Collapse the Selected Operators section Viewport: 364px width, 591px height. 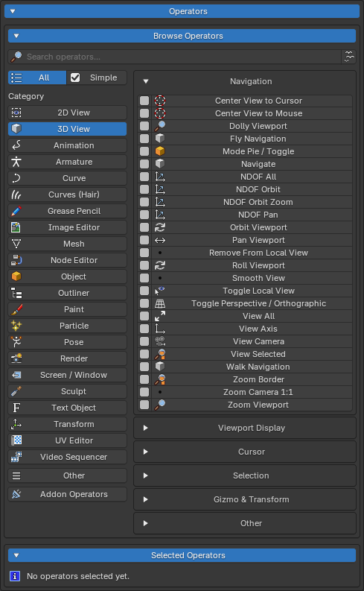[x=182, y=555]
